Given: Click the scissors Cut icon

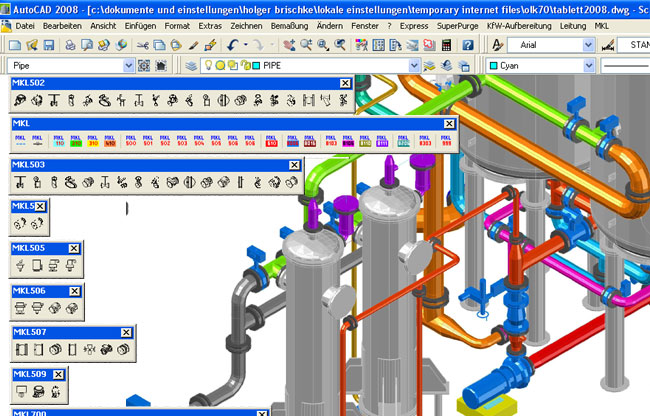Looking at the screenshot, I should click(x=144, y=45).
